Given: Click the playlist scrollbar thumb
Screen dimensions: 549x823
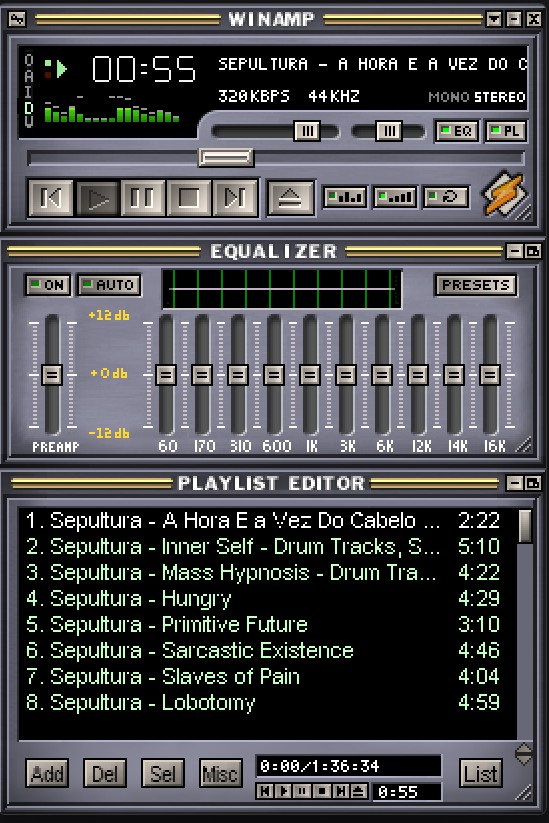Looking at the screenshot, I should point(524,526).
